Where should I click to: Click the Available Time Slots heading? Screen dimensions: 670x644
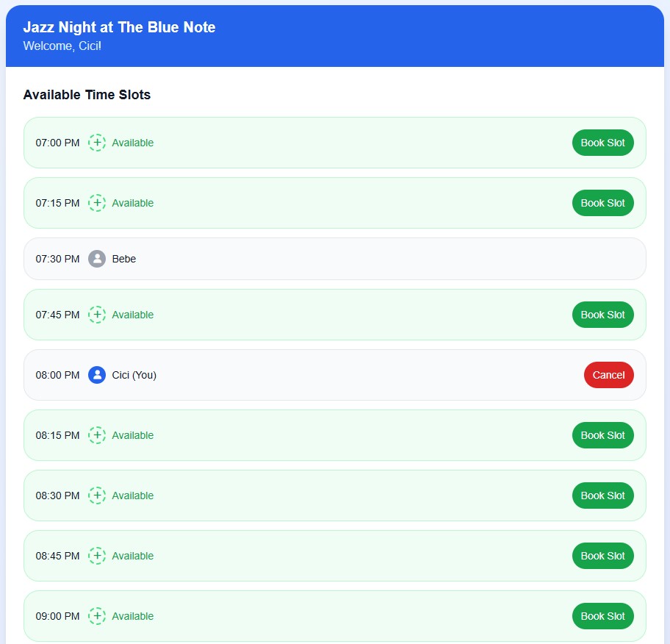[x=87, y=95]
